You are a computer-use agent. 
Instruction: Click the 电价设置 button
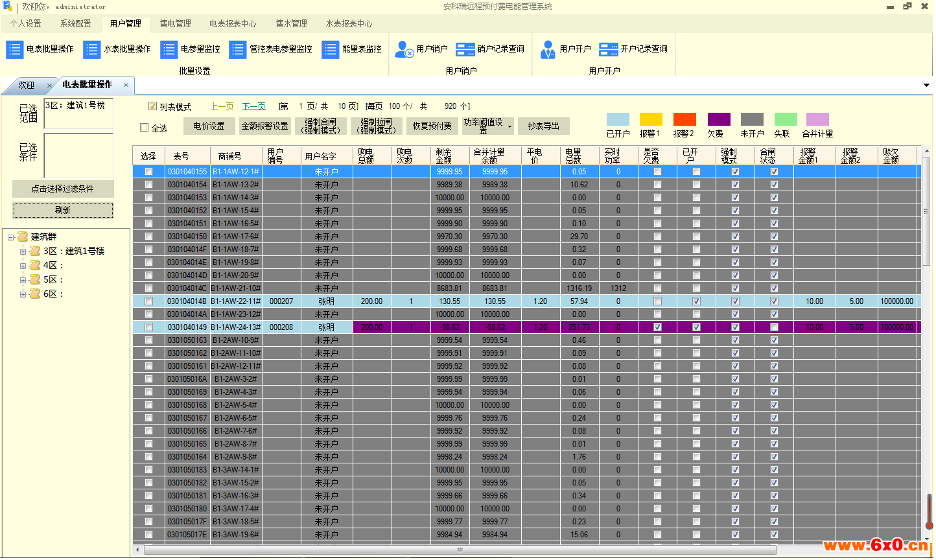pos(209,126)
